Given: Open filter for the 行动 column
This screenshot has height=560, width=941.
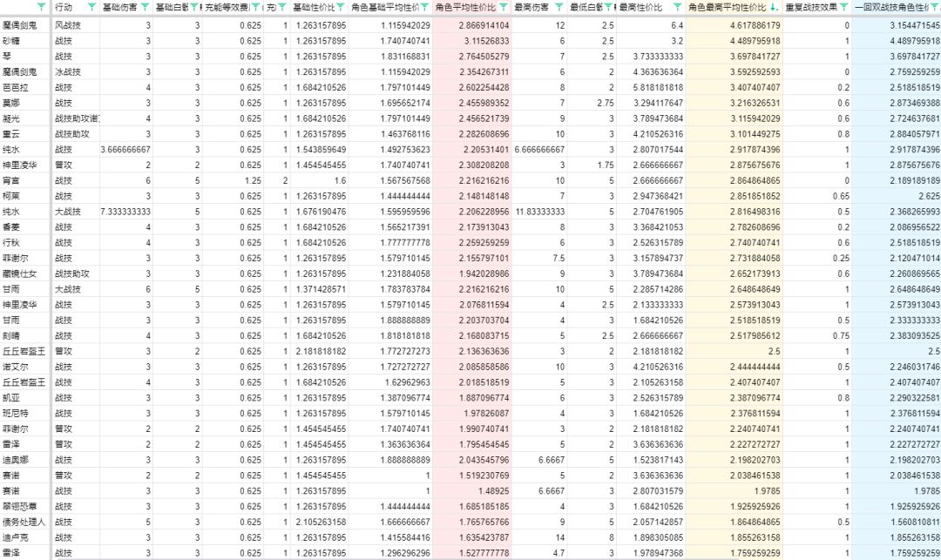Looking at the screenshot, I should pyautogui.click(x=91, y=7).
